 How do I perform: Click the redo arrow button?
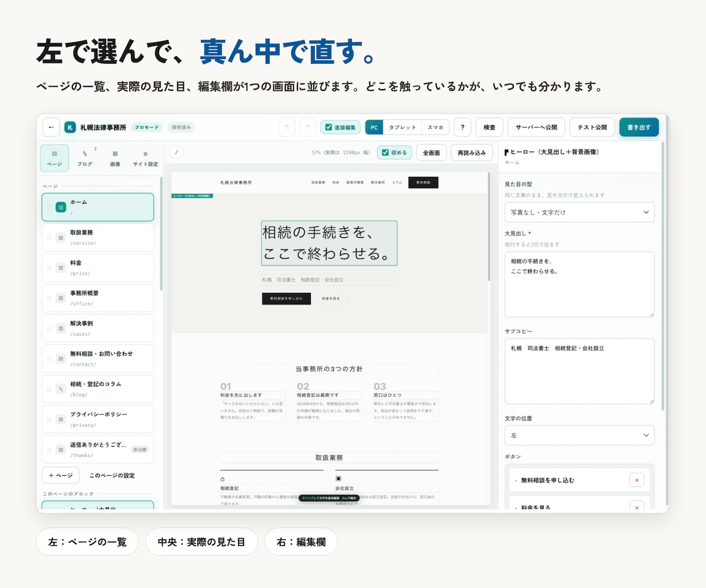click(308, 127)
